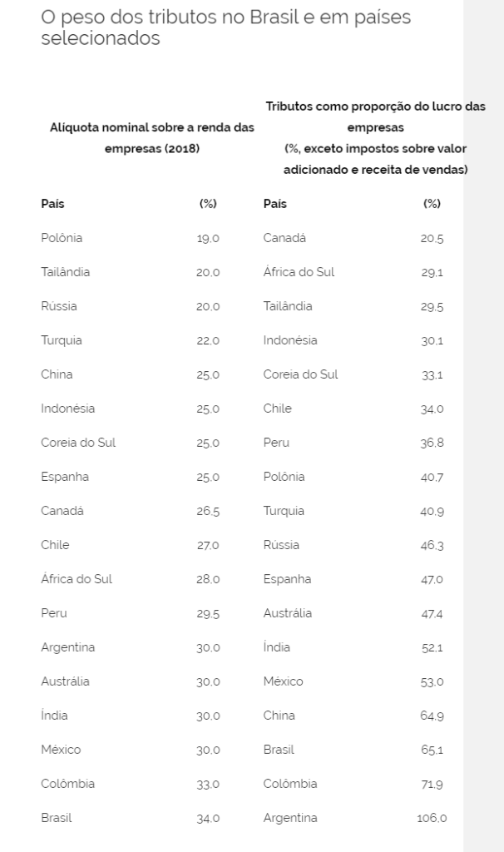Click Espanha's 25.0 value
The width and height of the screenshot is (504, 852).
208,477
